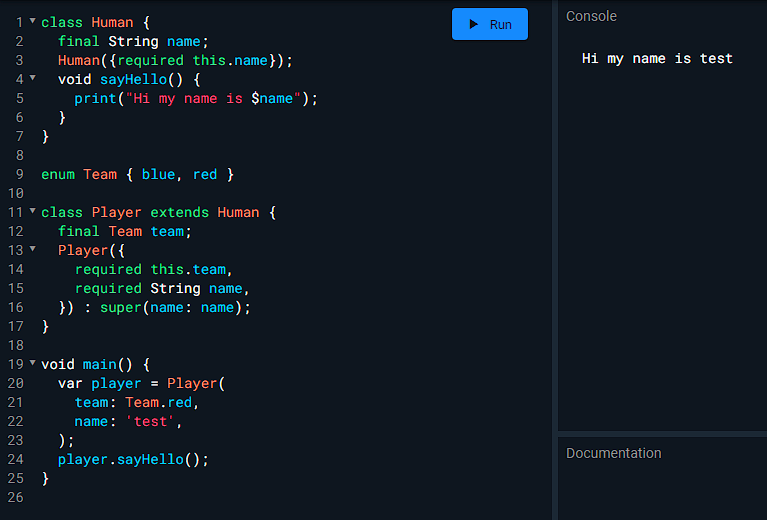767x520 pixels.
Task: Click 'Team.red' argument on line 21
Action: 158,402
